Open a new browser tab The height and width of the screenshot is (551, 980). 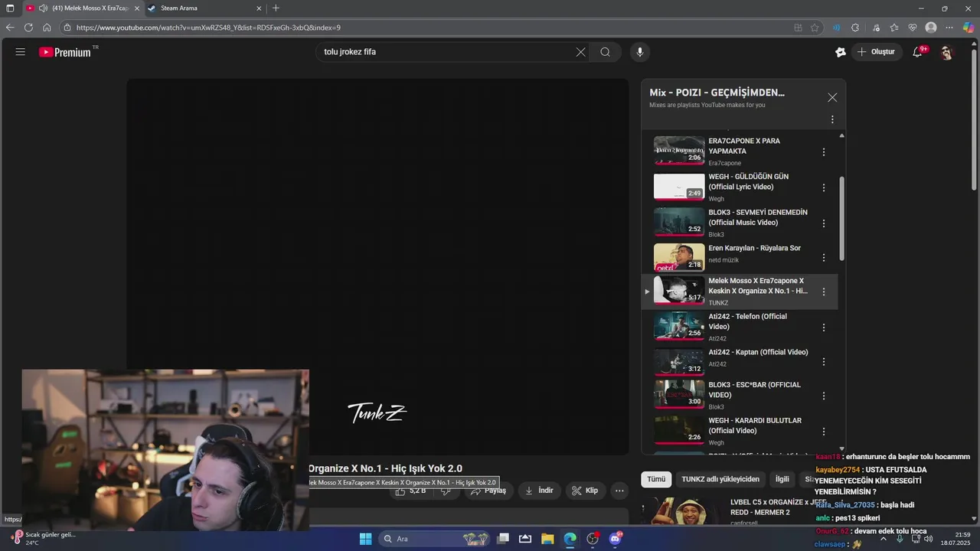point(276,8)
